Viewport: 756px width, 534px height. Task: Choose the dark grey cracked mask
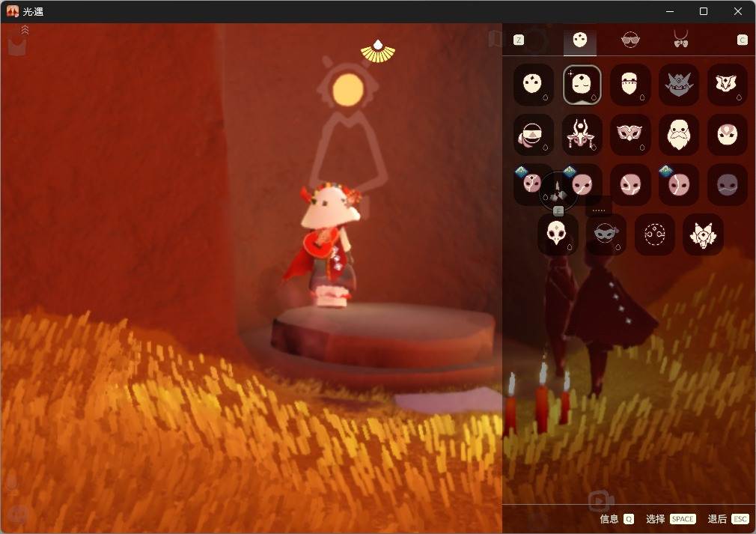(727, 184)
